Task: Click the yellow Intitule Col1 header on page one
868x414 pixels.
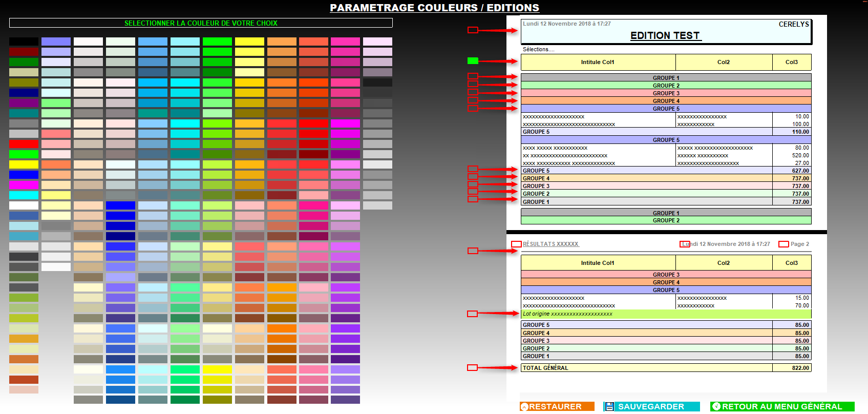Action: click(x=598, y=62)
